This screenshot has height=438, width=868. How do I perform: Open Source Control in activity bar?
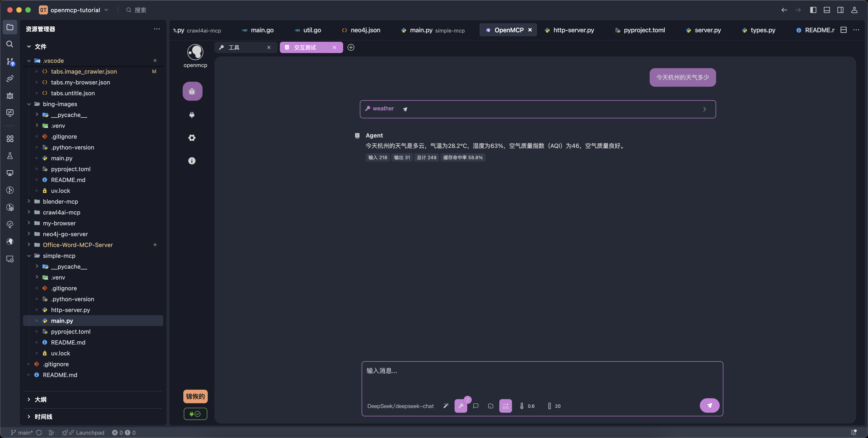tap(10, 62)
